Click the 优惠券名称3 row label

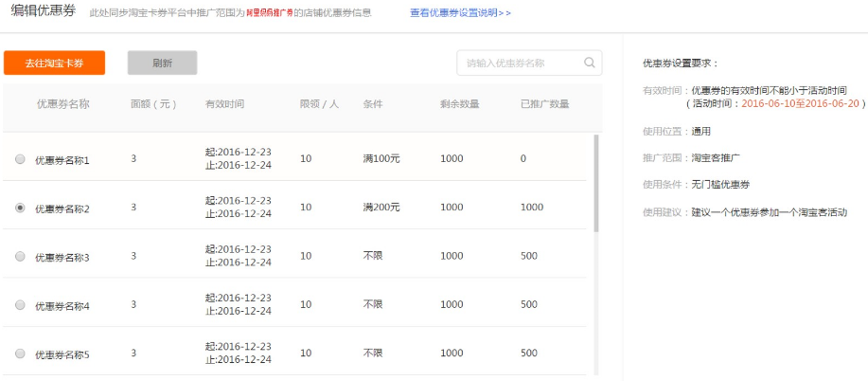(x=62, y=258)
